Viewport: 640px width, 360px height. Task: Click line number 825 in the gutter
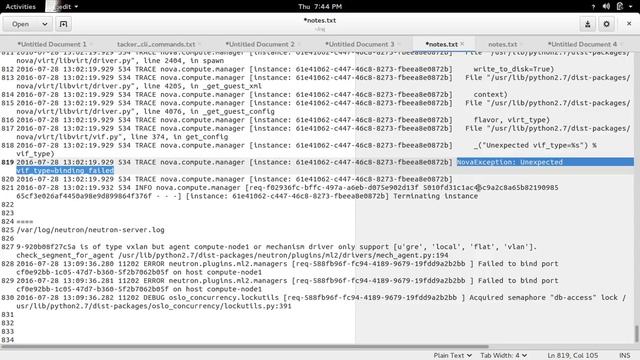[7, 230]
